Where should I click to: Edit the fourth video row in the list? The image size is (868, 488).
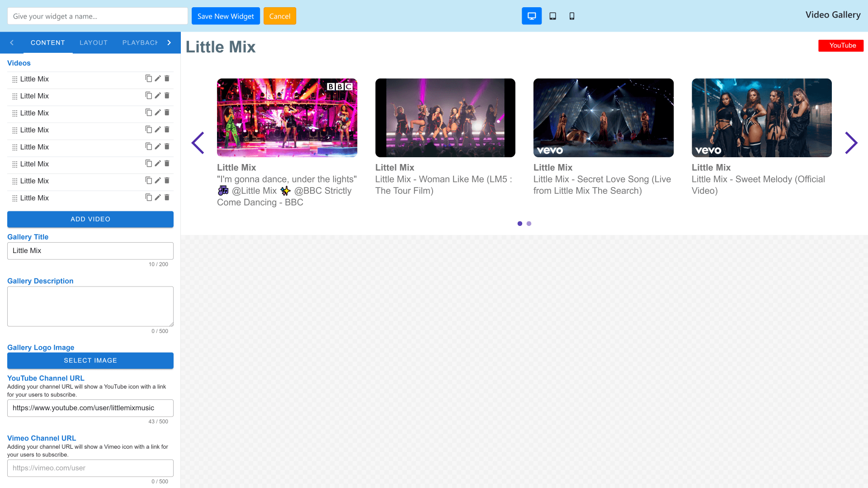tap(158, 130)
